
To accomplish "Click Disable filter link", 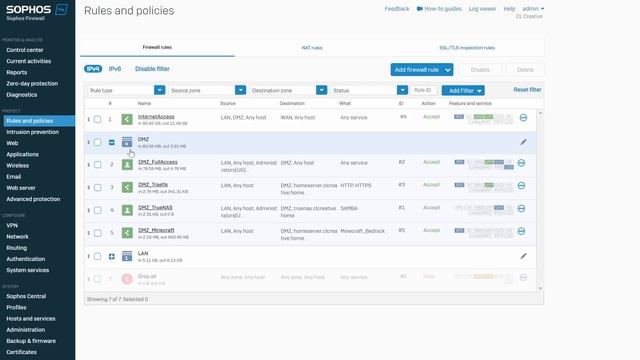I will [x=152, y=69].
